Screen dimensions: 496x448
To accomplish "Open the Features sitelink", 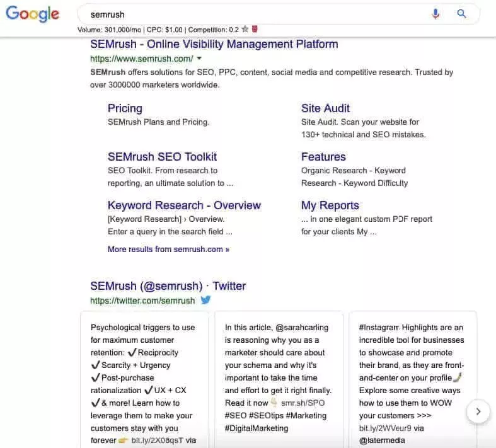I will (x=323, y=157).
